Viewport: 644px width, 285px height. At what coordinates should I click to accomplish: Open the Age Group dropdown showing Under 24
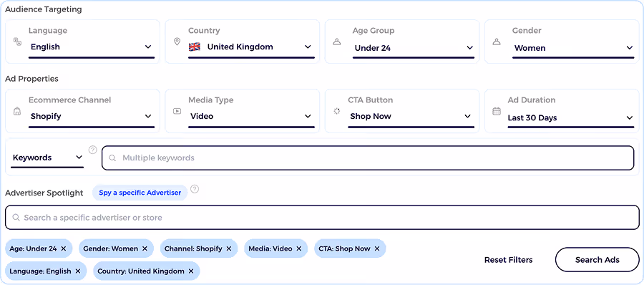pyautogui.click(x=414, y=48)
